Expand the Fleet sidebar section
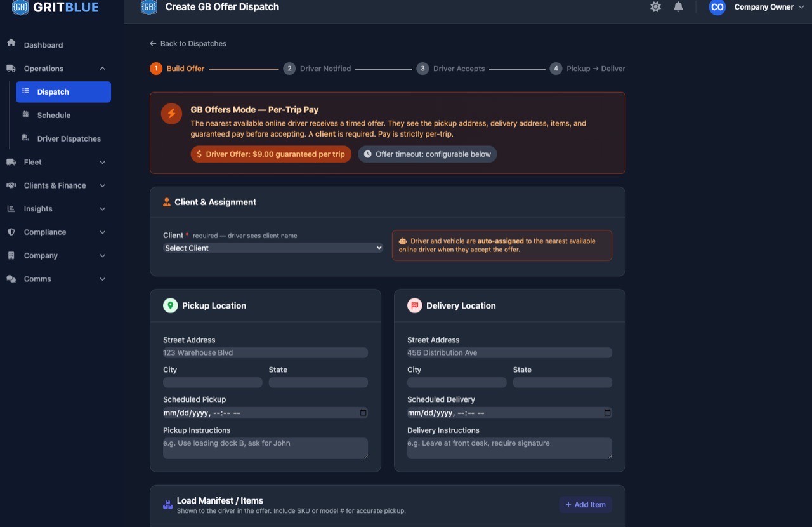The height and width of the screenshot is (527, 812). pyautogui.click(x=102, y=162)
